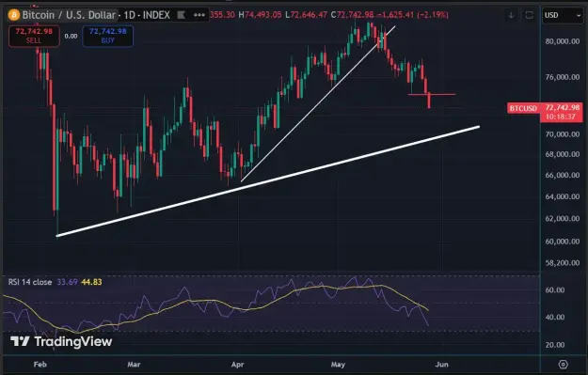Click the 0.00 spread value
The image size is (588, 375).
pyautogui.click(x=71, y=37)
